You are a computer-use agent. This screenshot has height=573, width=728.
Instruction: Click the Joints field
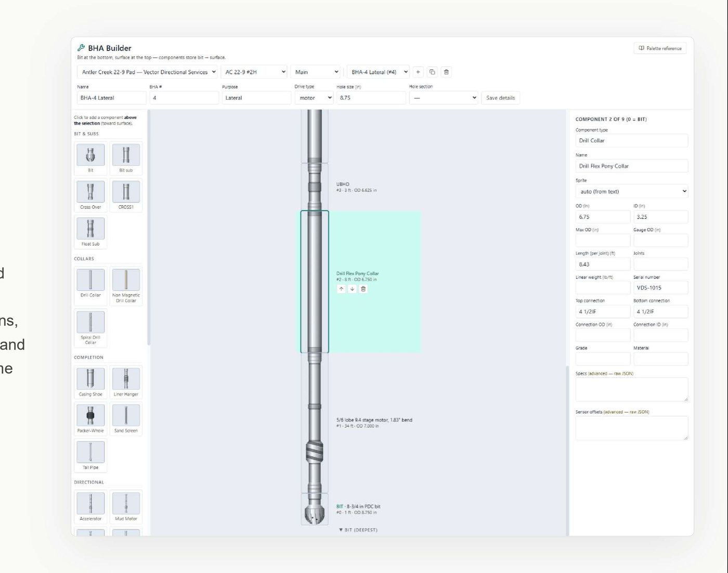[x=660, y=264]
